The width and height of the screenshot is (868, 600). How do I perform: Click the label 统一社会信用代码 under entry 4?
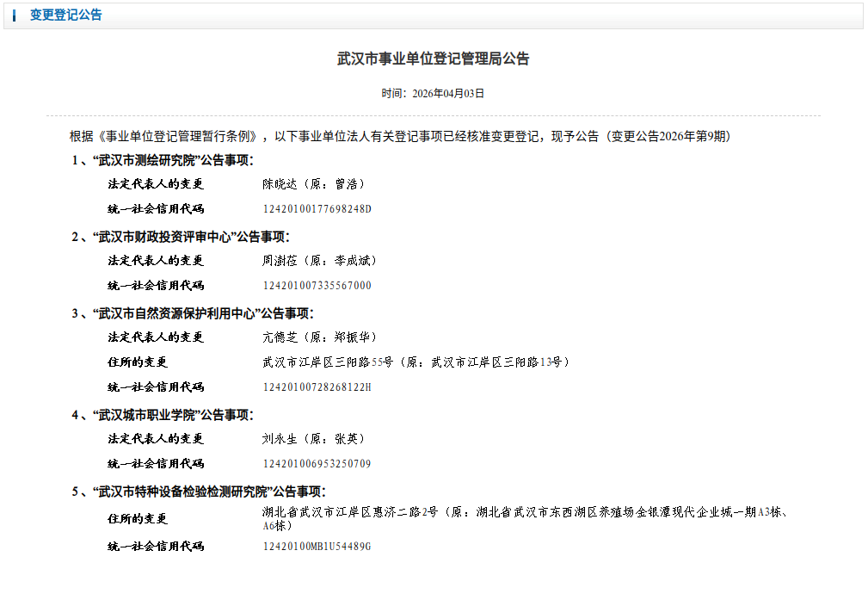coord(155,463)
